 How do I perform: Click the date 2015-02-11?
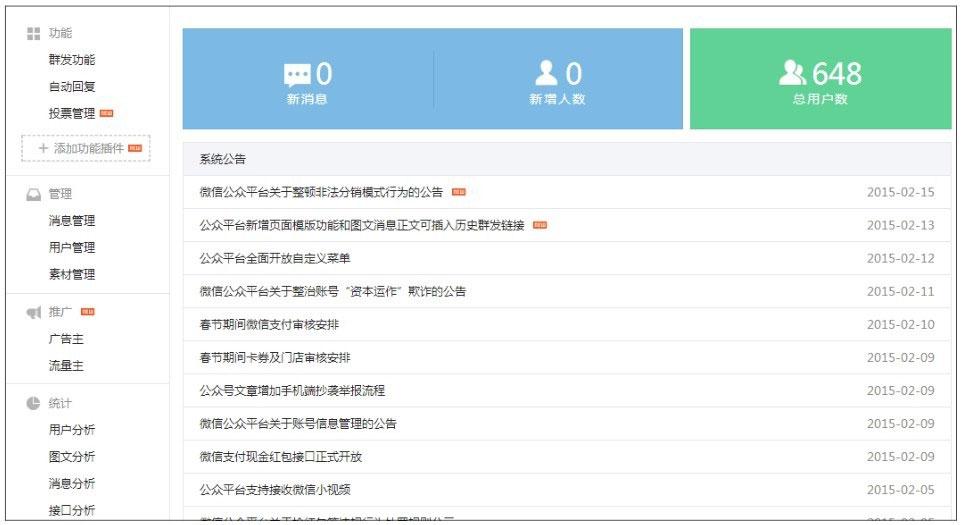[901, 292]
